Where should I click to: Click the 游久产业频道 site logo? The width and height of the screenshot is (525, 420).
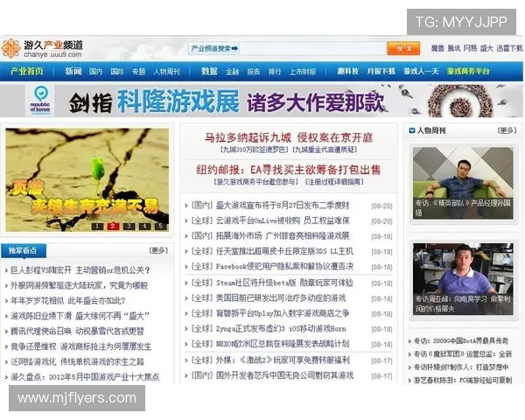tap(42, 49)
